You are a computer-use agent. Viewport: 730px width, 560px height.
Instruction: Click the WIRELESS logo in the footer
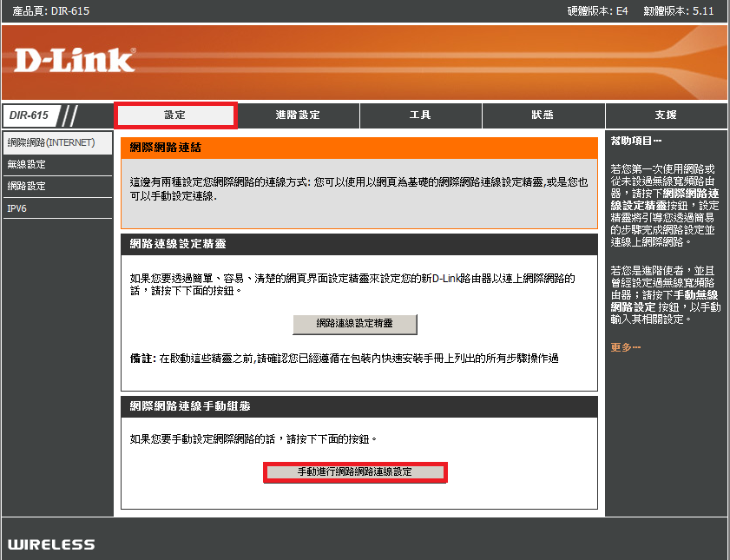pyautogui.click(x=51, y=544)
